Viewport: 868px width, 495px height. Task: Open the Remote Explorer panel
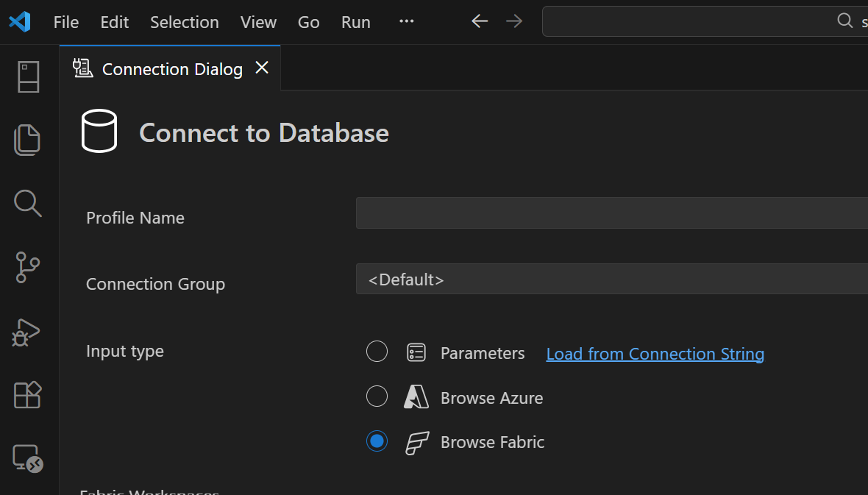[x=27, y=460]
